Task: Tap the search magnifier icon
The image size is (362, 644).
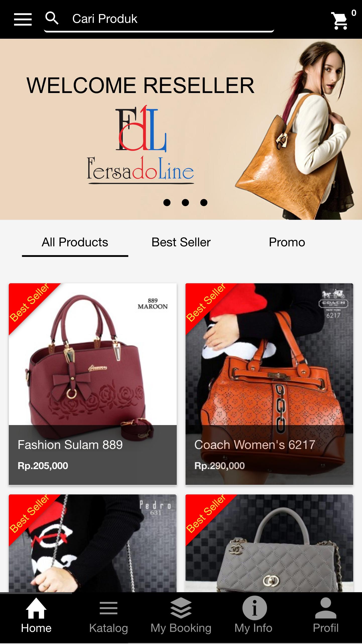Action: 52,18
